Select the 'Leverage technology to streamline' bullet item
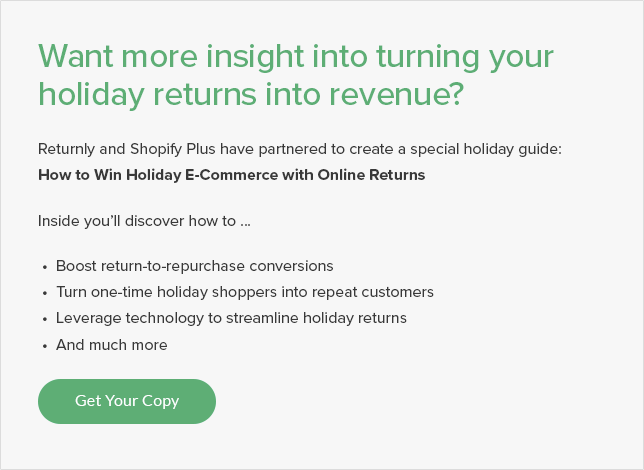 click(231, 319)
